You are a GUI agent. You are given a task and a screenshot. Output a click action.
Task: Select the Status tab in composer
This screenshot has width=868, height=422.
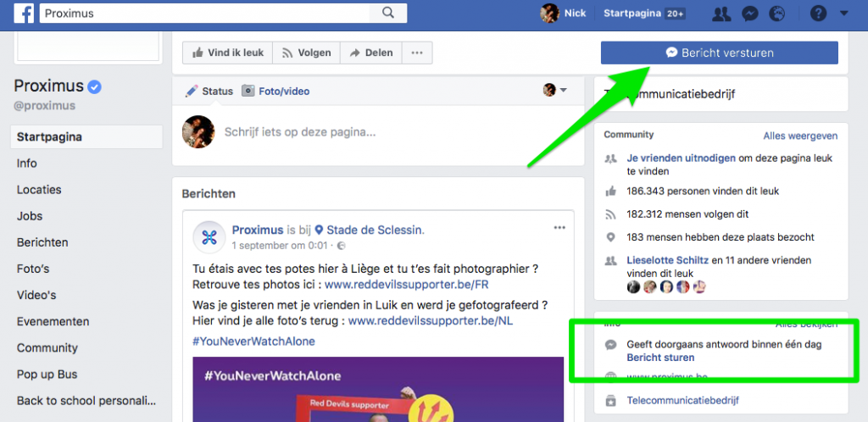[x=209, y=92]
